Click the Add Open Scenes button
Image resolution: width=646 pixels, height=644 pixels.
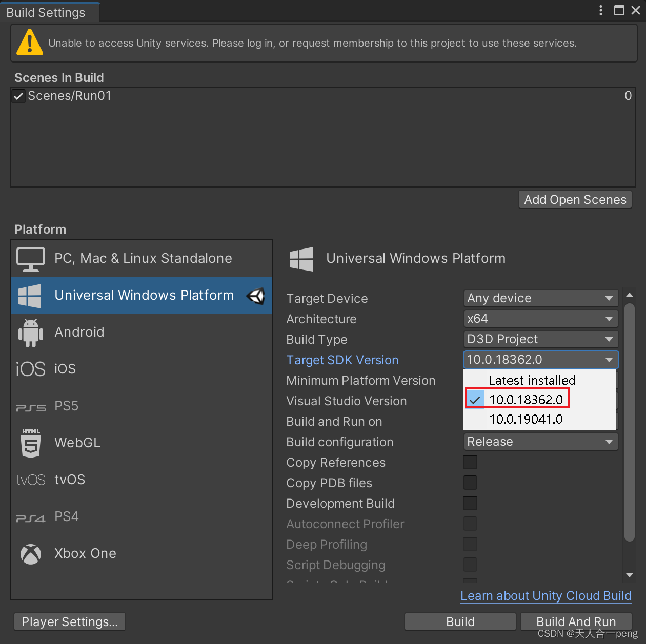click(x=574, y=199)
